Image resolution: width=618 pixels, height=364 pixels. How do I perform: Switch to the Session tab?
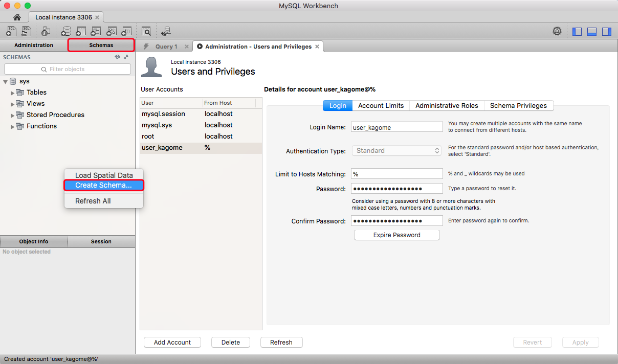click(x=101, y=241)
